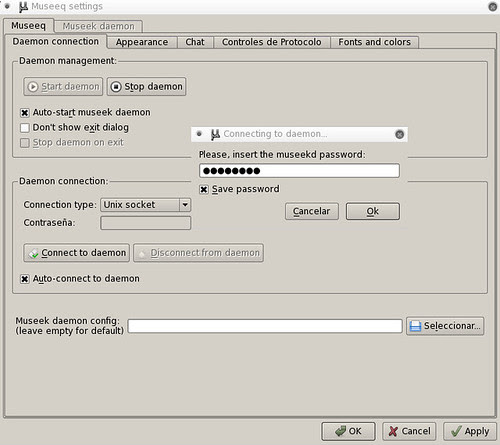
Task: Click the floppy-disk Seleccionar... button
Action: tap(445, 326)
